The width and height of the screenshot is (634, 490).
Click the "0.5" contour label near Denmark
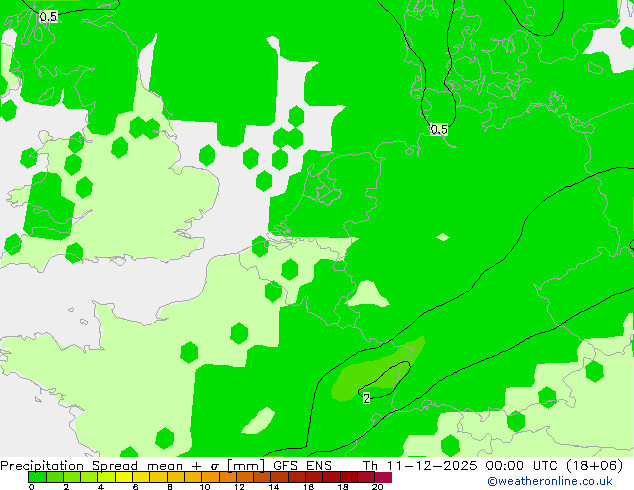click(x=439, y=129)
